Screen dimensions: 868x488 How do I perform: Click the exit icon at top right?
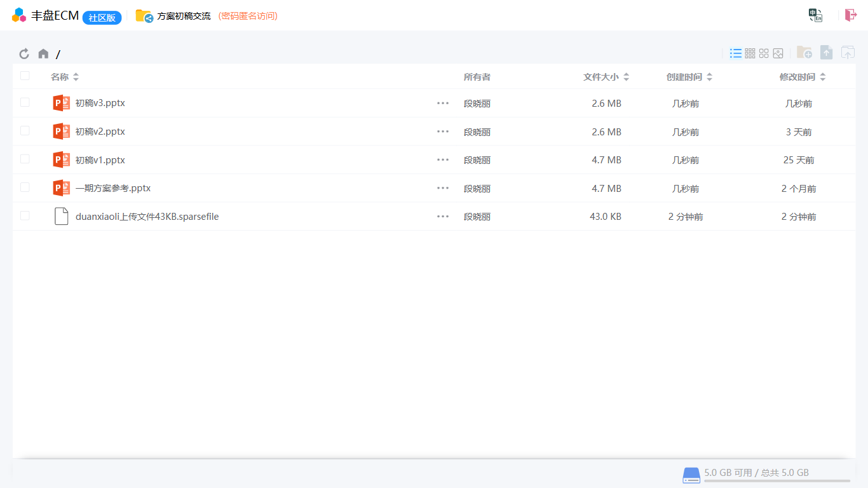pos(851,15)
